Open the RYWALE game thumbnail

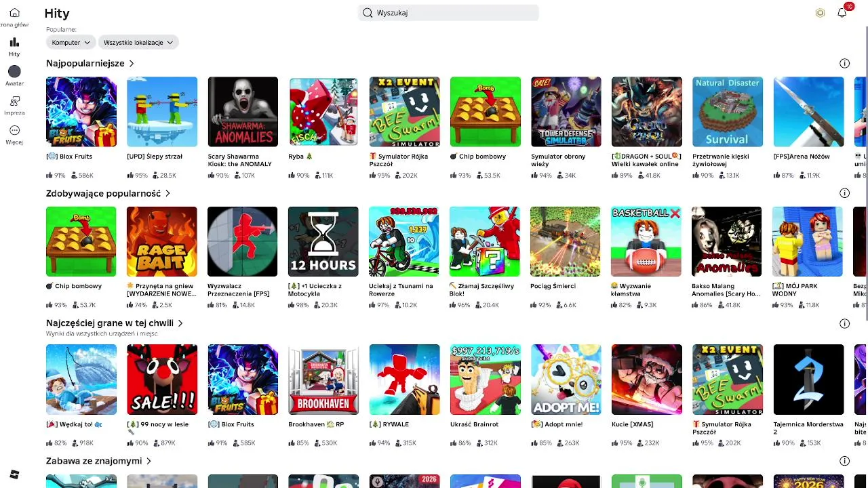click(x=405, y=380)
